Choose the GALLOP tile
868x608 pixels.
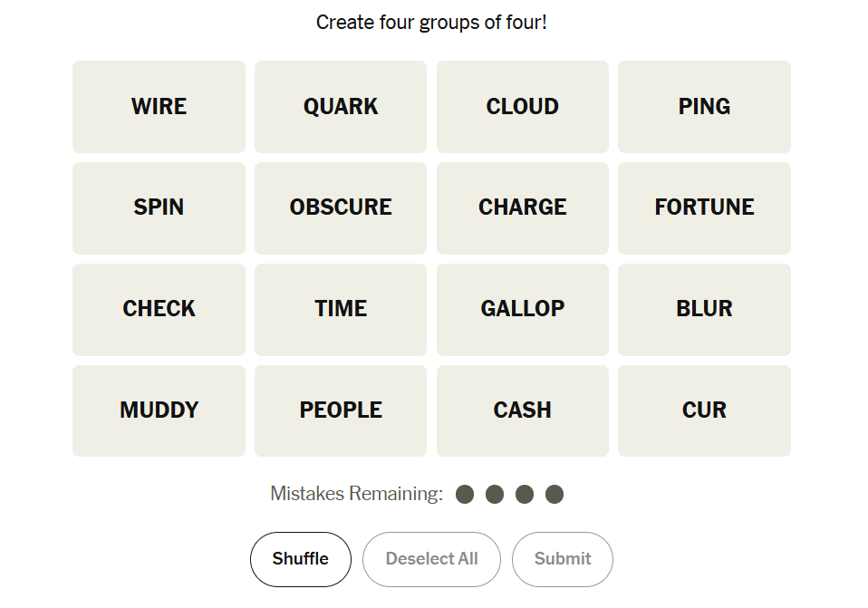[523, 309]
